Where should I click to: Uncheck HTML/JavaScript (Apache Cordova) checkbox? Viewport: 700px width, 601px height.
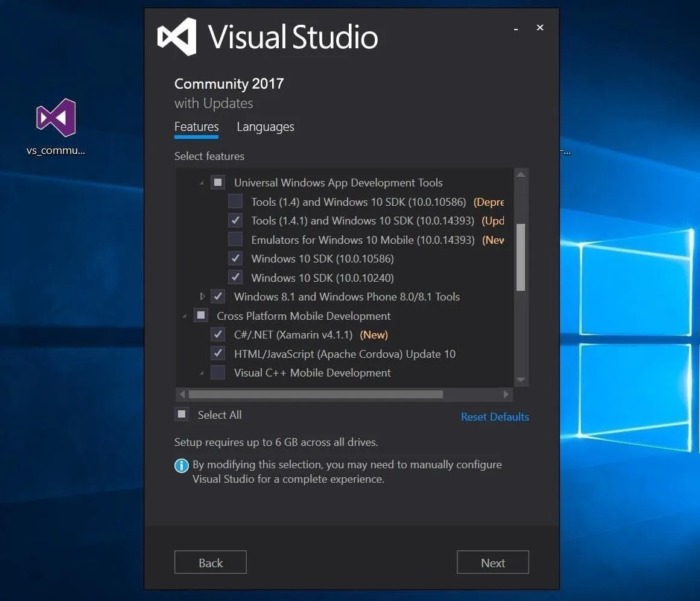click(x=218, y=353)
